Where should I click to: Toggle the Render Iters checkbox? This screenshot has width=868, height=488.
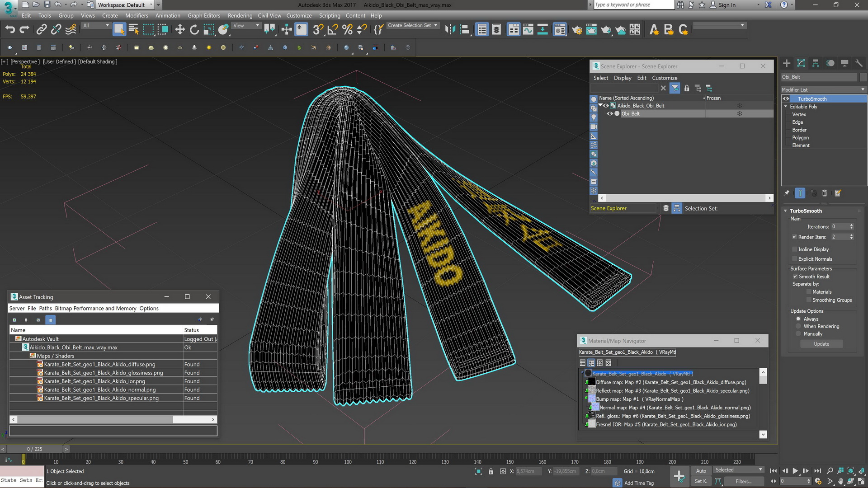[794, 237]
